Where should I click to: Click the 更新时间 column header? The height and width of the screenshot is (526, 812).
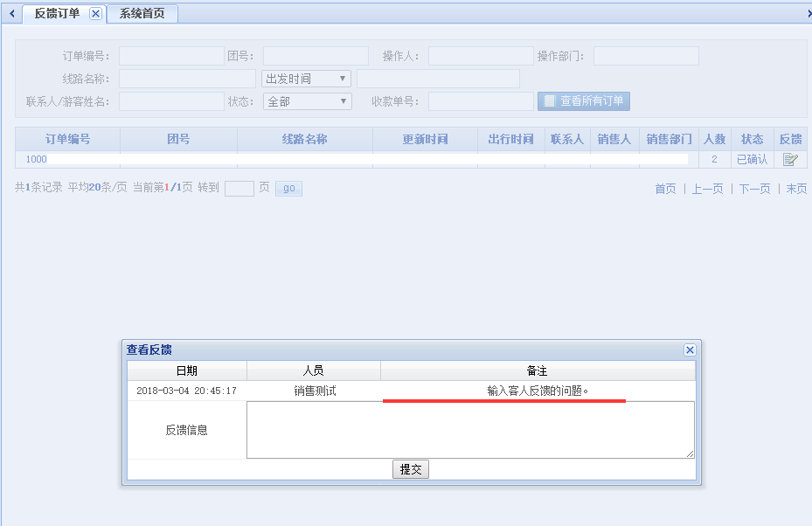425,139
